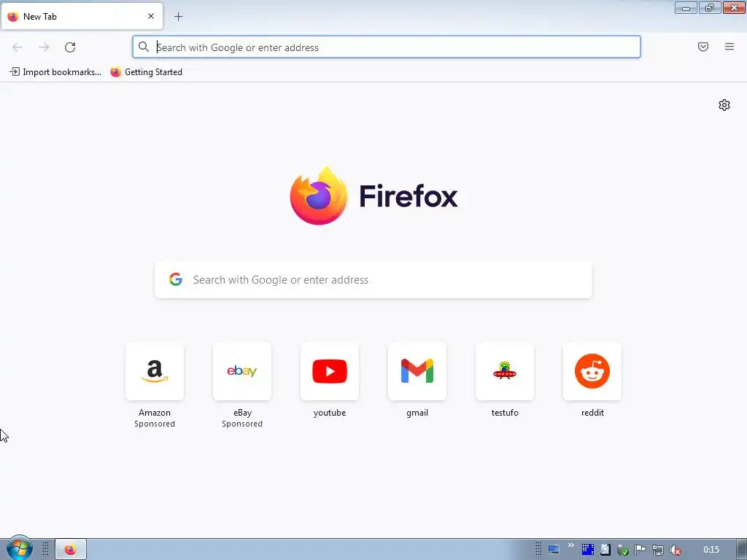
Task: Open Getting Started bookmark
Action: (146, 72)
